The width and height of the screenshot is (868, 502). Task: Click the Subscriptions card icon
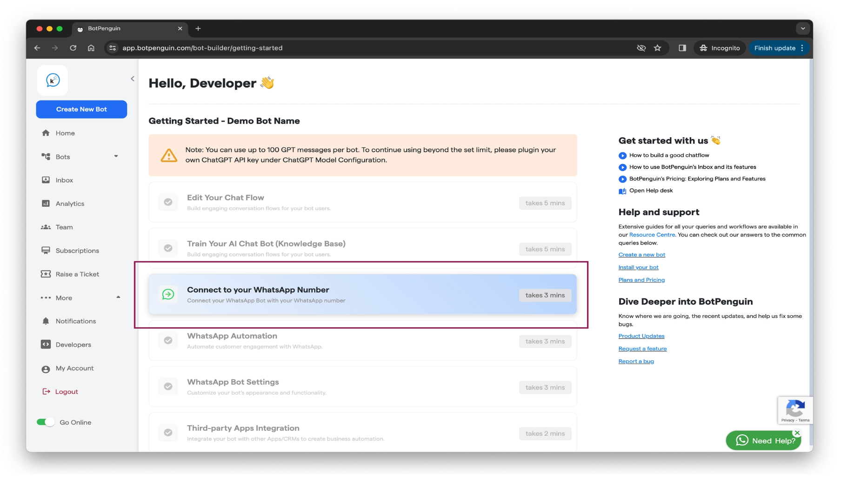(46, 250)
